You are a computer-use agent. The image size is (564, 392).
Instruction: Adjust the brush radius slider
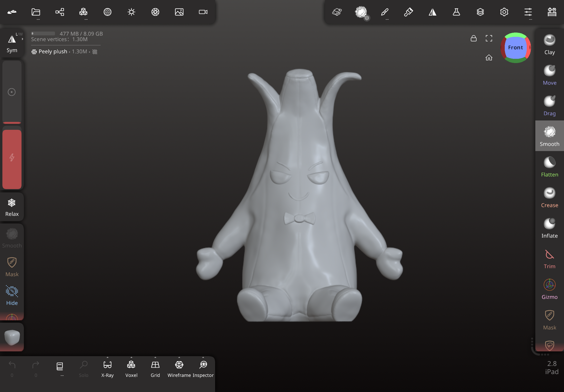click(12, 92)
